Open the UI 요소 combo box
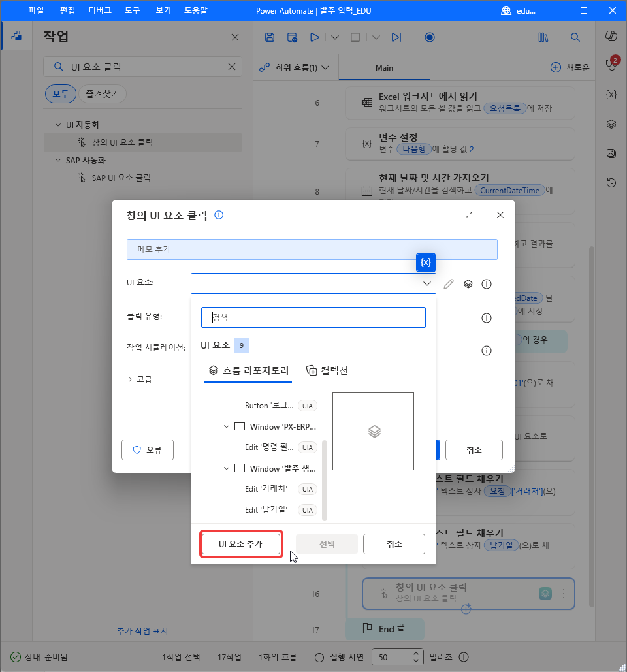627x672 pixels. (313, 283)
